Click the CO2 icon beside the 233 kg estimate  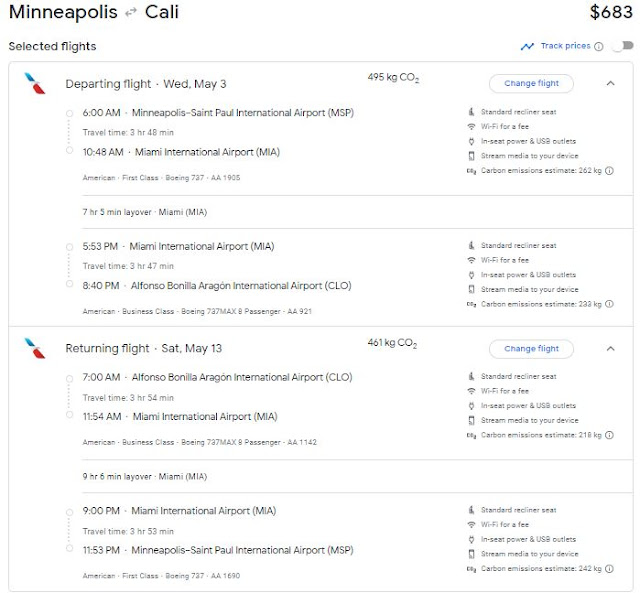pyautogui.click(x=471, y=304)
